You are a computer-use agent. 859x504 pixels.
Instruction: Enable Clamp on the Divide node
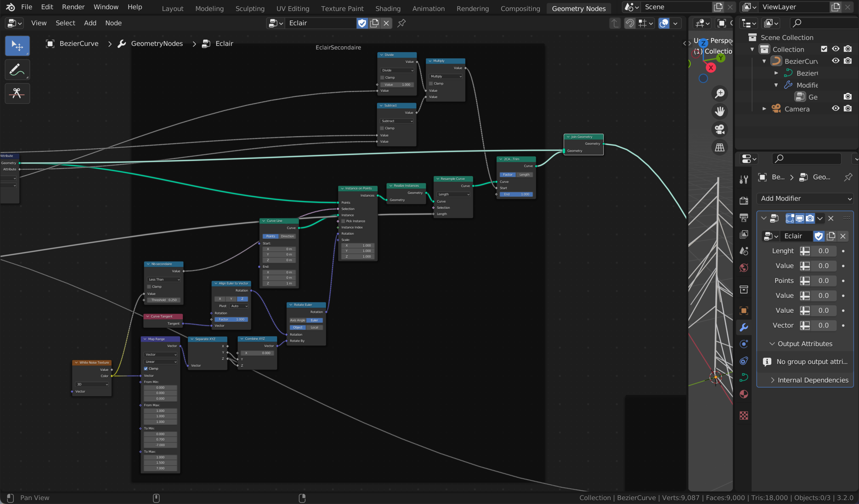click(382, 78)
